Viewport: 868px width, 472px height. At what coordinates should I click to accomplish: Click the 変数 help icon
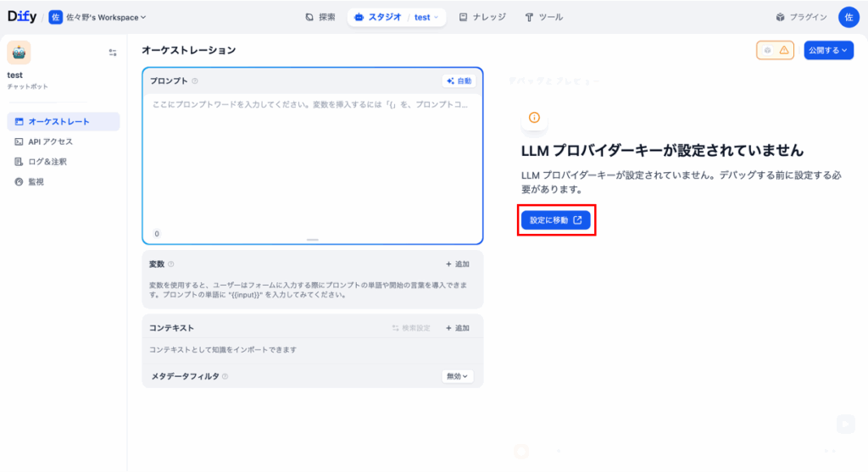tap(171, 264)
